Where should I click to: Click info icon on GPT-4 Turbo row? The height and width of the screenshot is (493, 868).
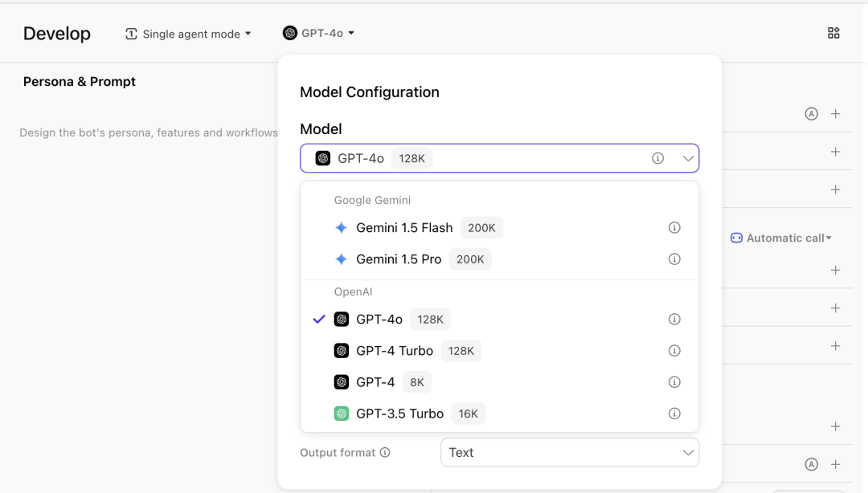(674, 351)
